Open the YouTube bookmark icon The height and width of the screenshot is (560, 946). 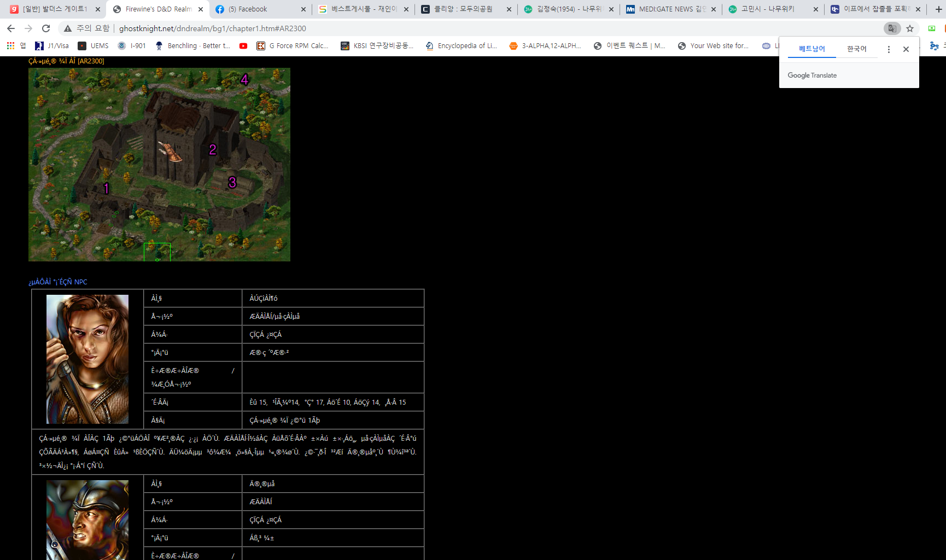(243, 46)
